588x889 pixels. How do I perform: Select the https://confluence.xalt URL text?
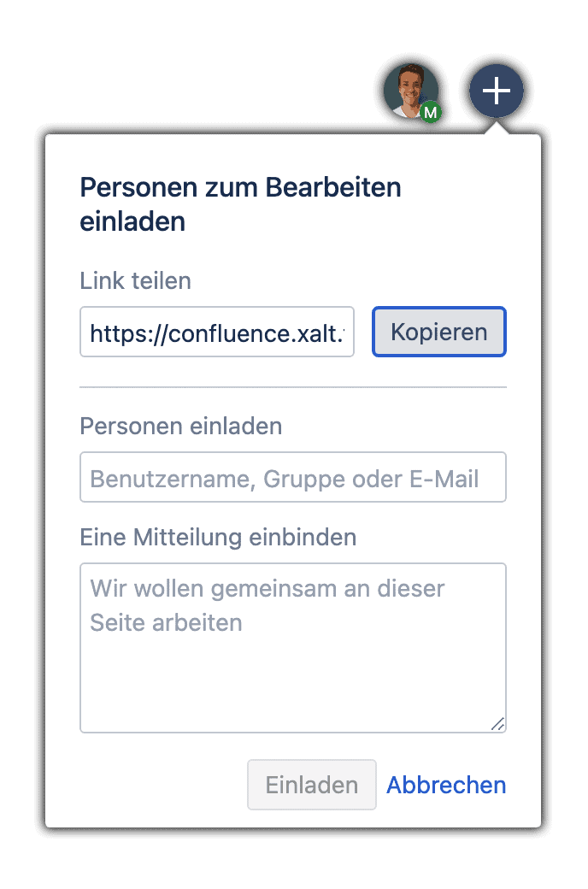click(x=217, y=333)
